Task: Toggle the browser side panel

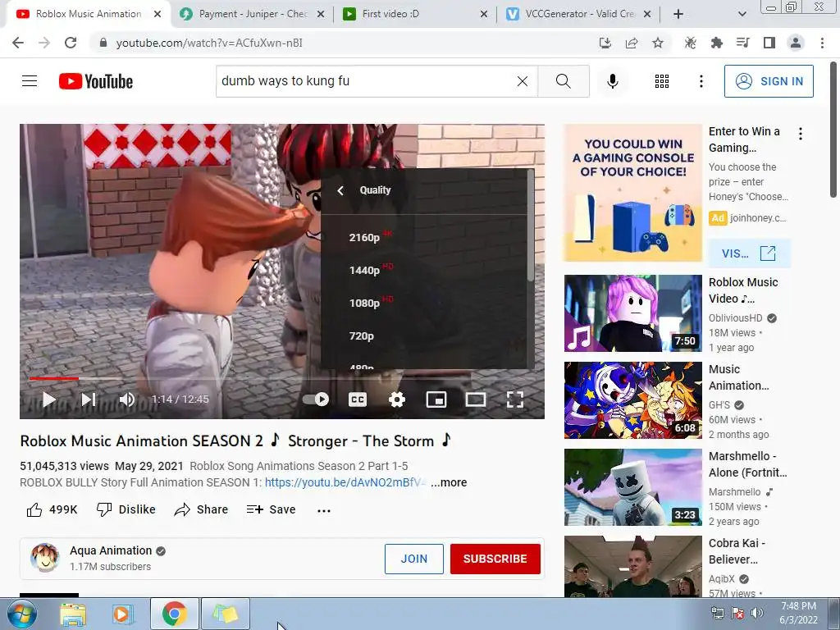Action: [x=769, y=43]
